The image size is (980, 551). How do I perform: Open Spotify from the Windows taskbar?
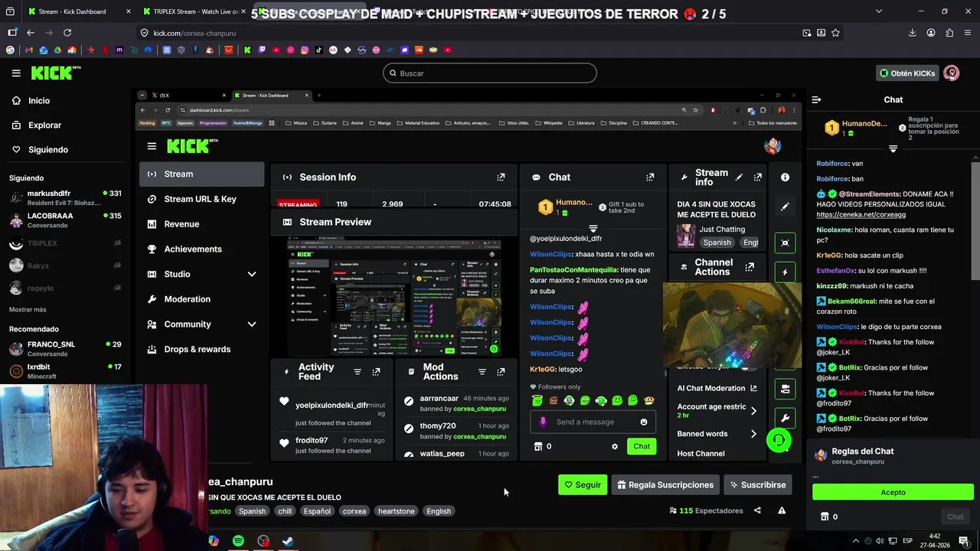coord(238,541)
